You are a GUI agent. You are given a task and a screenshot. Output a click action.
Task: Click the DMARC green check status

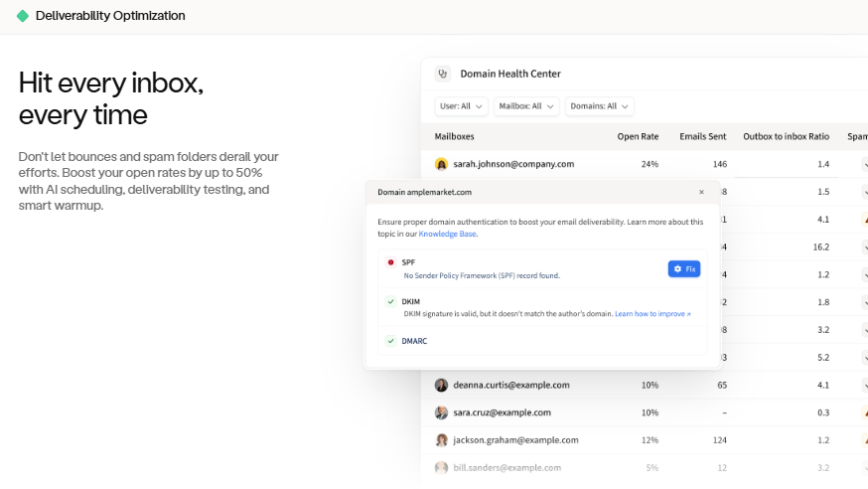pos(391,341)
